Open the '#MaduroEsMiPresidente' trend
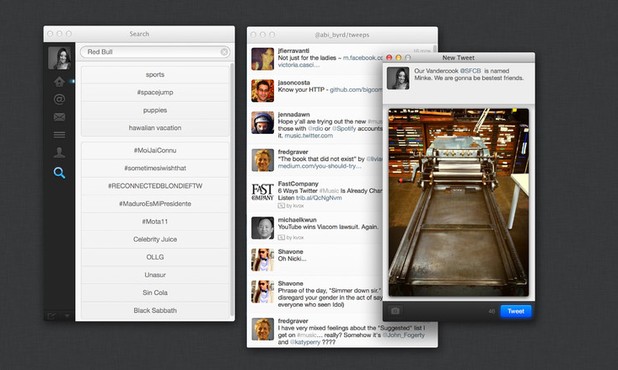The width and height of the screenshot is (618, 370). click(155, 203)
